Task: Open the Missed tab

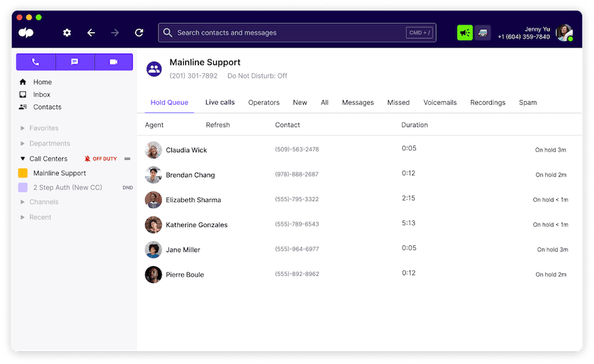Action: click(398, 102)
